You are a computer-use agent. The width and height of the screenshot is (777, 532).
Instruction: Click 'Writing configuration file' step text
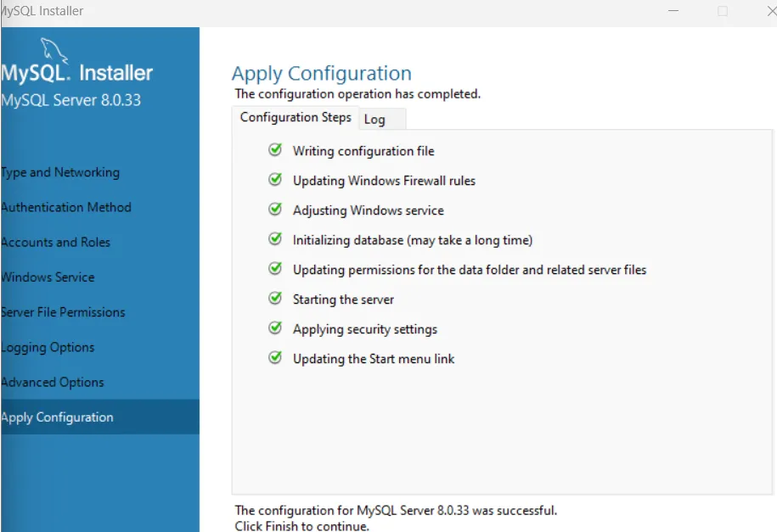[363, 151]
